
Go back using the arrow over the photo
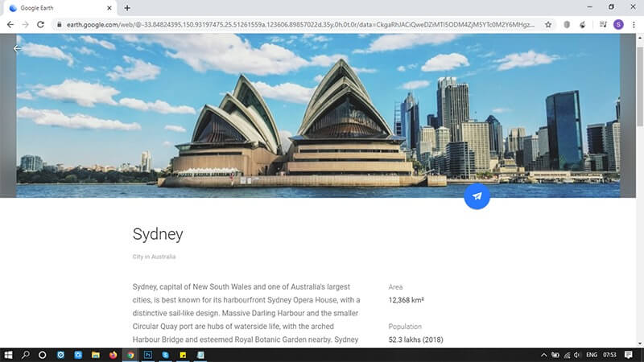tap(17, 48)
